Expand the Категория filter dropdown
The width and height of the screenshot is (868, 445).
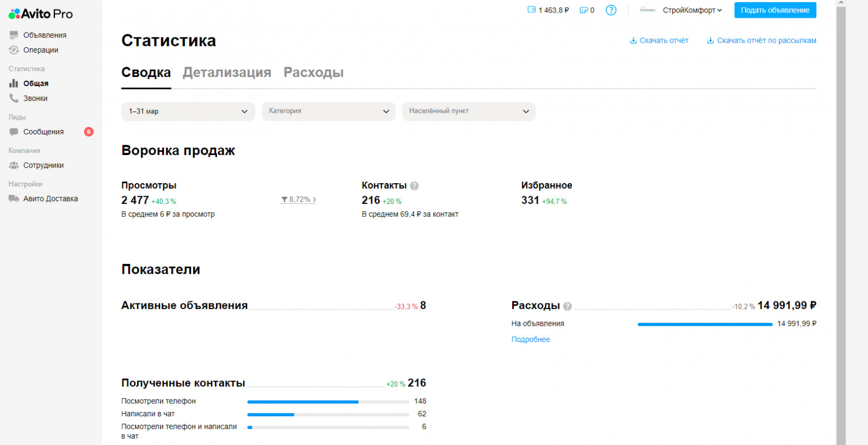pos(329,111)
